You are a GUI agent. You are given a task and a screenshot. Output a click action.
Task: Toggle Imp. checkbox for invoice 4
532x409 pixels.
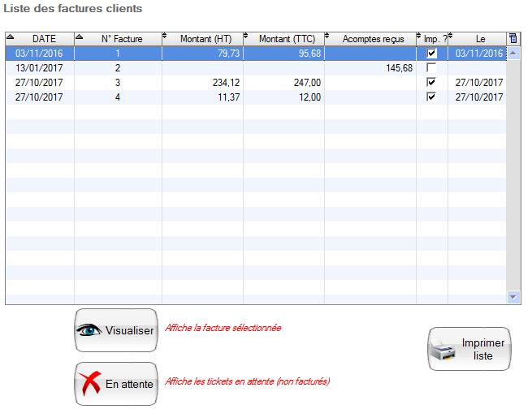click(431, 97)
